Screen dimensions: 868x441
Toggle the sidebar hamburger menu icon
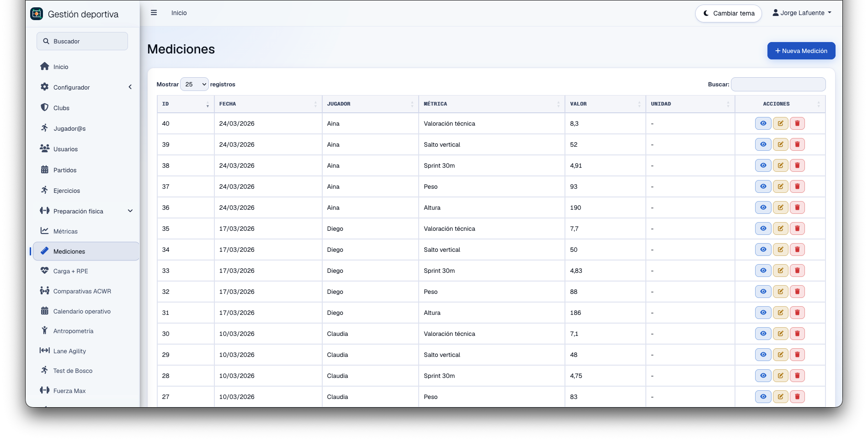coord(154,13)
